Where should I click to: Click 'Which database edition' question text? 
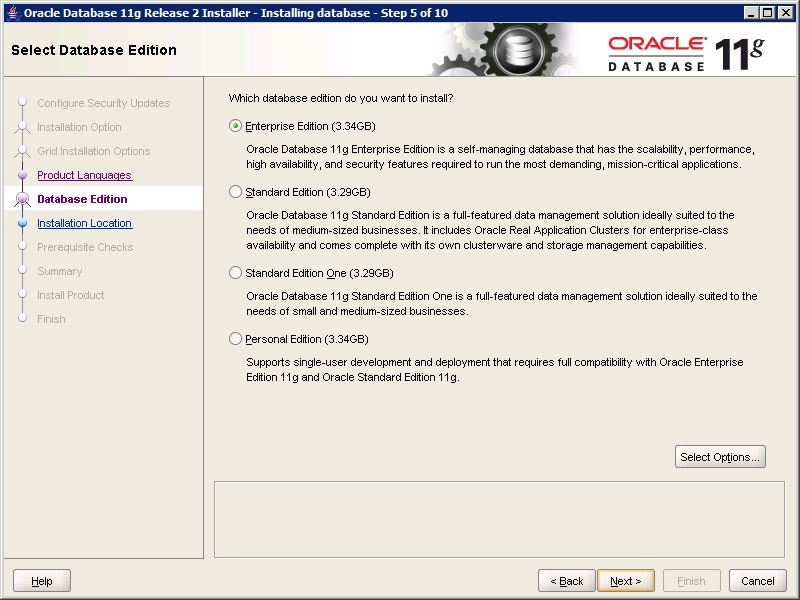(x=341, y=98)
